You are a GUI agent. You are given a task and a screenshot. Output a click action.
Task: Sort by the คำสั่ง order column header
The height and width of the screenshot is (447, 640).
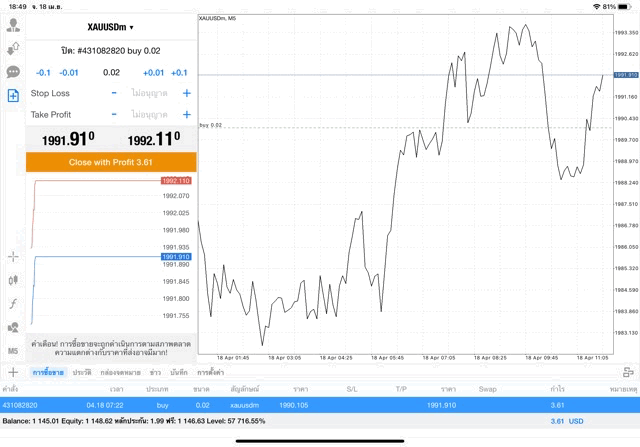point(10,389)
